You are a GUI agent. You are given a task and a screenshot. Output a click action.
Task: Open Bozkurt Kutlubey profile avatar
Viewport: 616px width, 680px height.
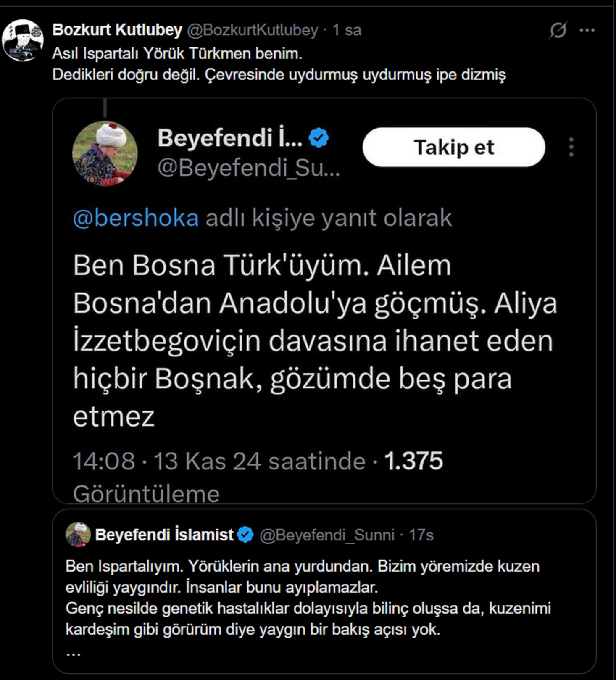(23, 40)
